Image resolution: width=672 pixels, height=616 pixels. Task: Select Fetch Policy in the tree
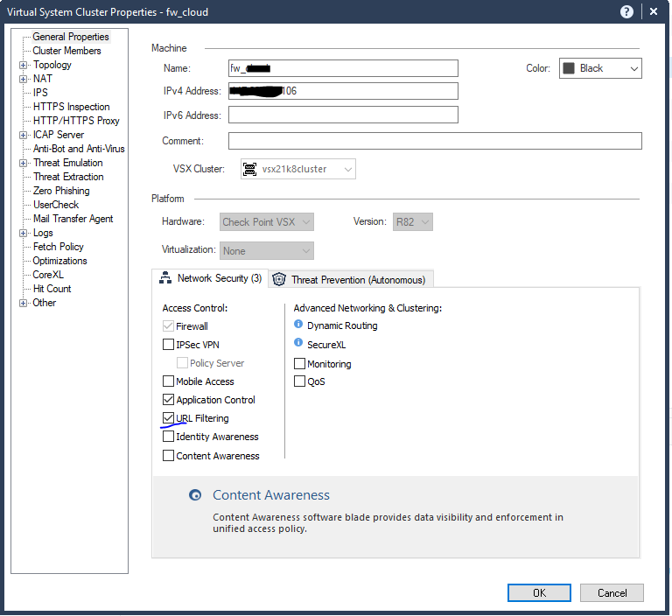(x=59, y=247)
